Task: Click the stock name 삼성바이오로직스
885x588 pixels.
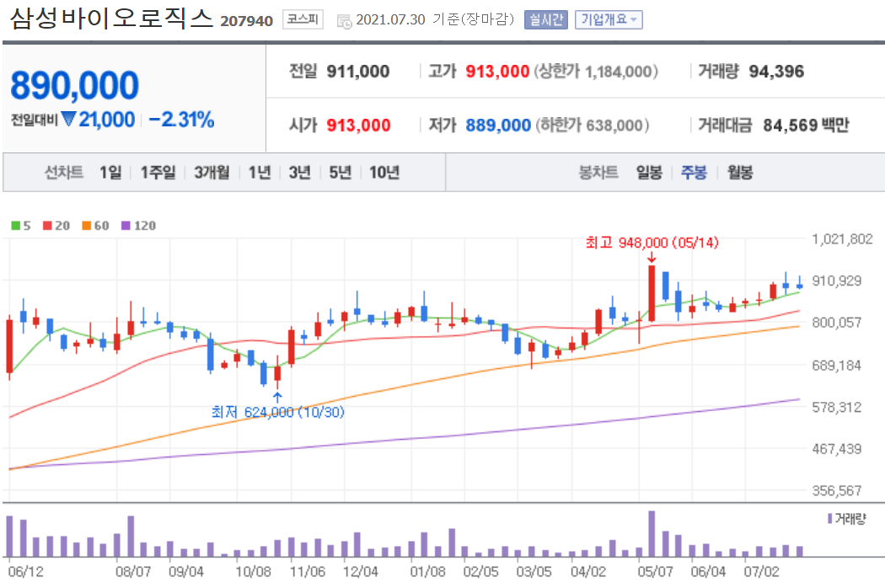Action: (x=112, y=19)
